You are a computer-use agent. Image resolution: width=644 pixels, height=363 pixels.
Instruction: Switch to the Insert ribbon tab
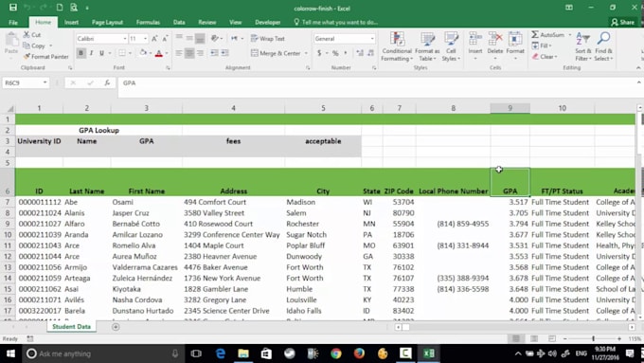click(71, 22)
